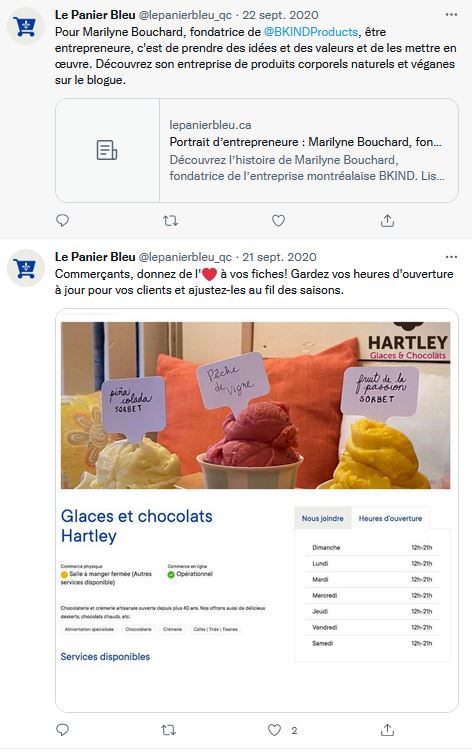Open Le Panier Bleu avatar on second tweet
The width and height of the screenshot is (472, 754).
pos(26,268)
